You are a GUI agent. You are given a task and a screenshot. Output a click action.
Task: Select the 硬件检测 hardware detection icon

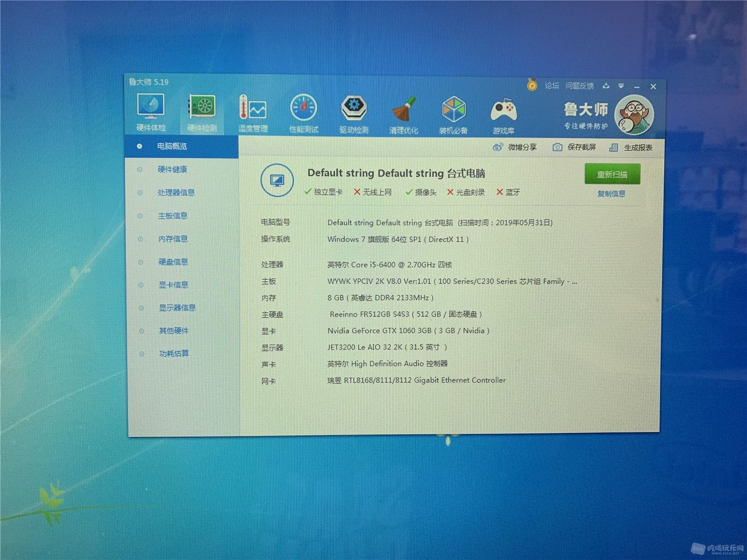coord(202,113)
